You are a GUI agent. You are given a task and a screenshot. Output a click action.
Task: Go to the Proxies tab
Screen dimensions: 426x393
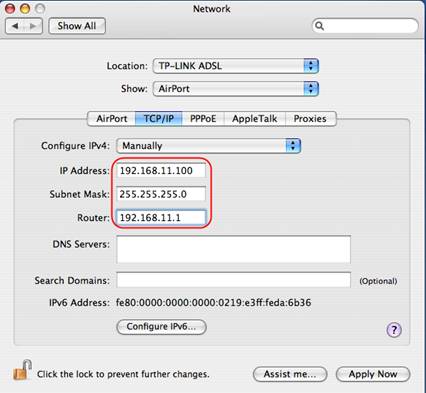pyautogui.click(x=310, y=119)
